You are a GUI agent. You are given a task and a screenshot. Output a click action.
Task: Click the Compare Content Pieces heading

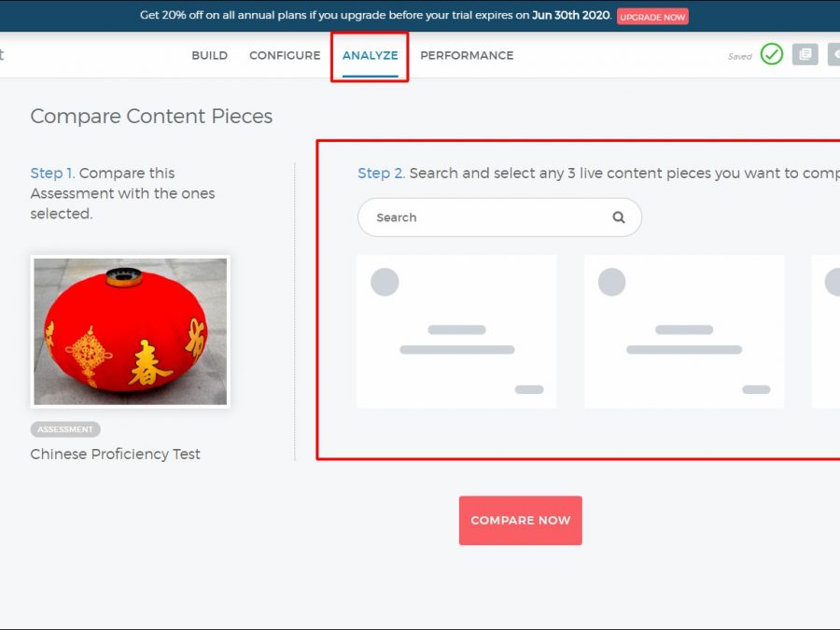pyautogui.click(x=151, y=117)
